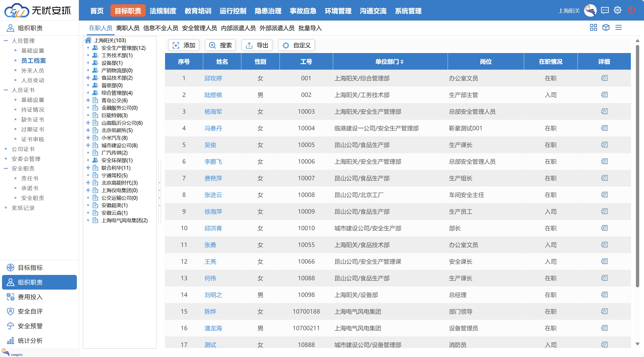
Task: Switch to 安全管理人员 tab
Action: point(199,28)
